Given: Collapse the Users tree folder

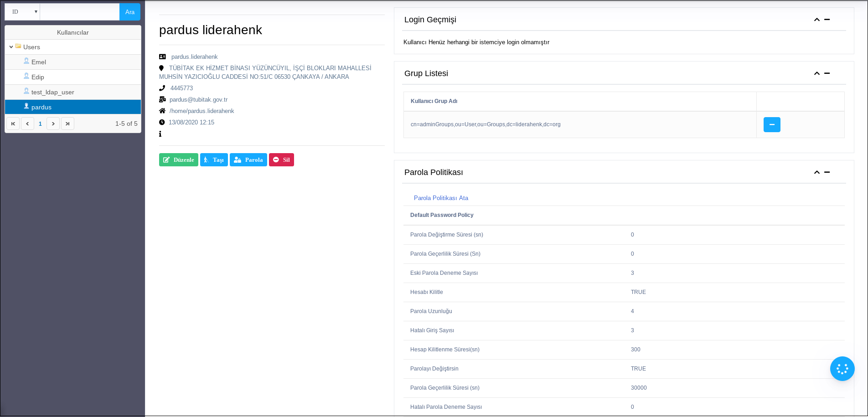Looking at the screenshot, I should (11, 47).
